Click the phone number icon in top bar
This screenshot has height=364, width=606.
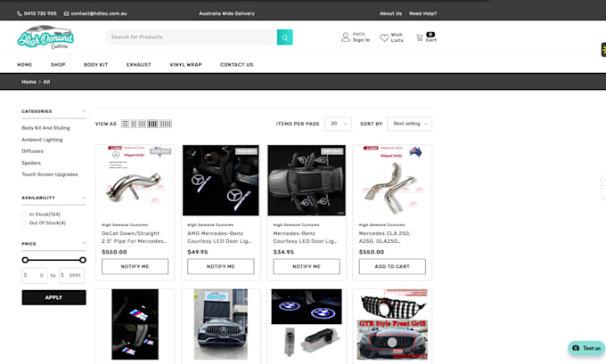(x=20, y=13)
